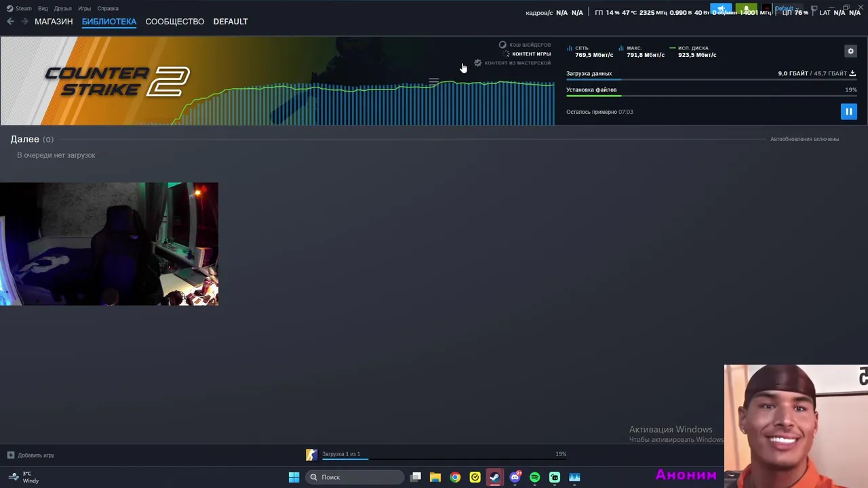Open the Игры menu

[x=85, y=9]
